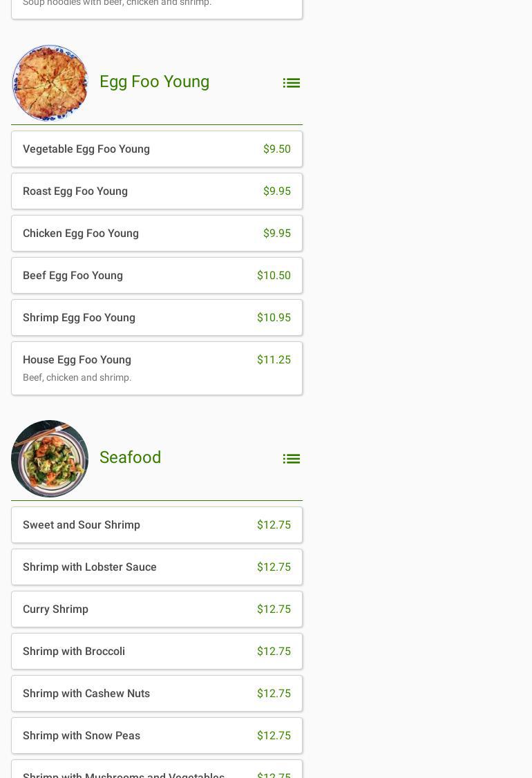
Task: Click the Seafood dish photo
Action: pyautogui.click(x=50, y=459)
